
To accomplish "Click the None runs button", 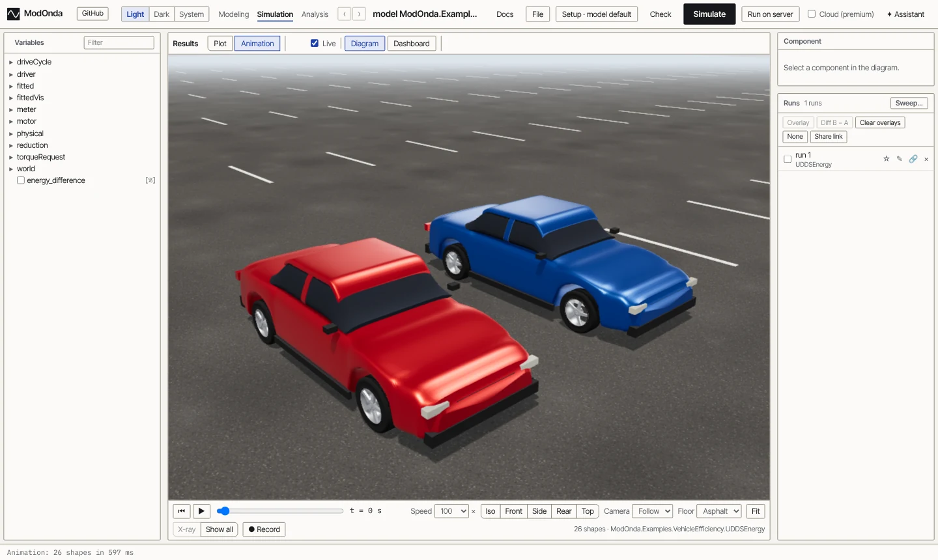I will [x=795, y=137].
